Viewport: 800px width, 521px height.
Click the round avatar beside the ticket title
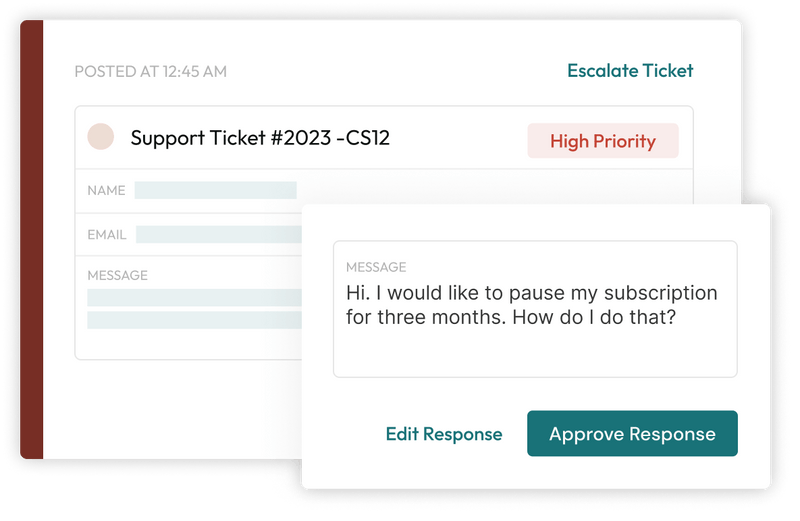[100, 137]
